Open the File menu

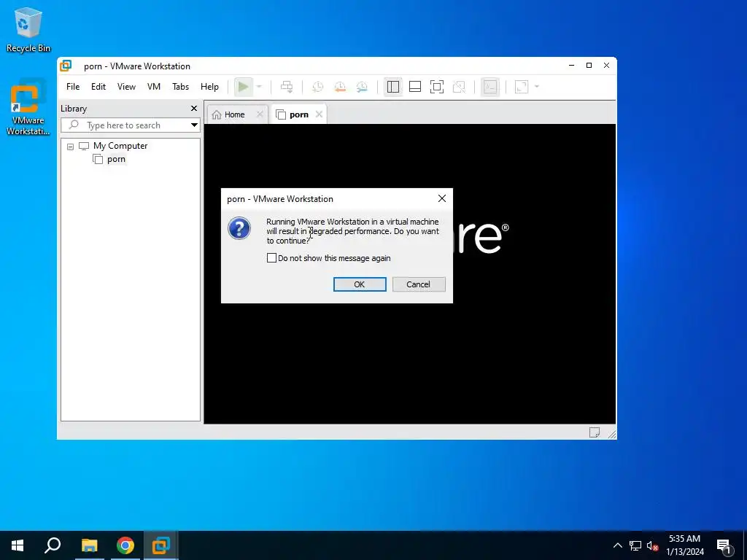point(73,87)
